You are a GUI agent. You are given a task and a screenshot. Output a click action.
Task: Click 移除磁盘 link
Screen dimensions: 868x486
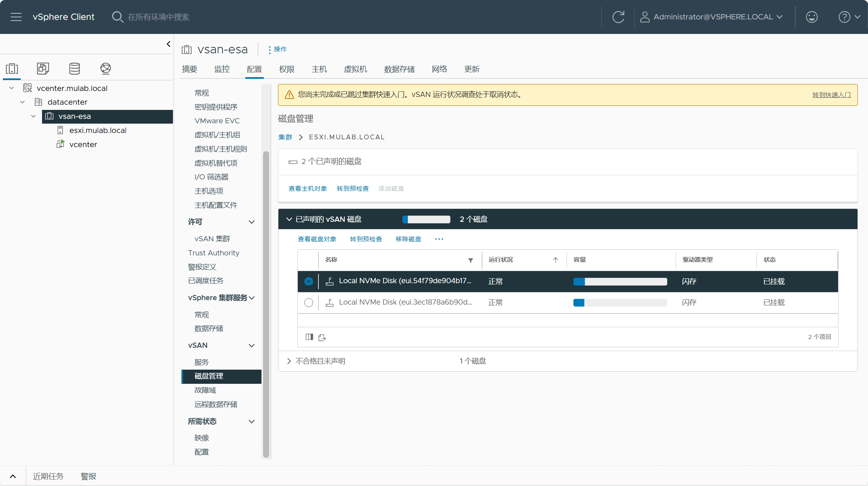[x=408, y=239]
